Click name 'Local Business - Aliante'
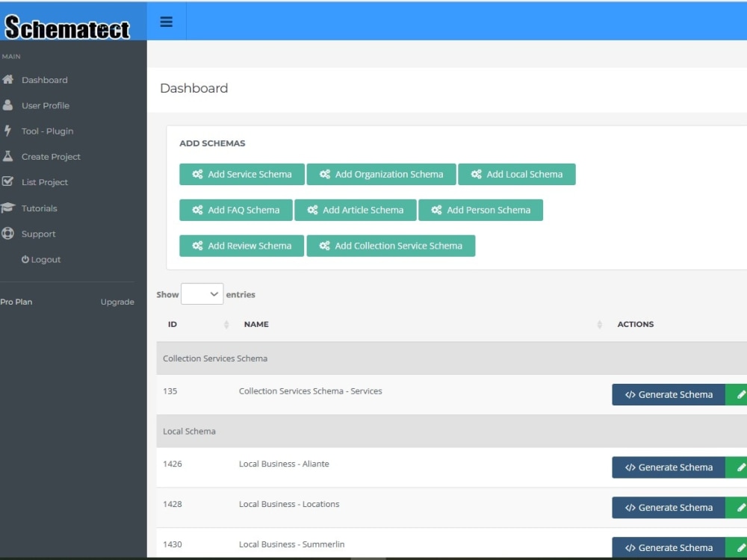 tap(284, 464)
